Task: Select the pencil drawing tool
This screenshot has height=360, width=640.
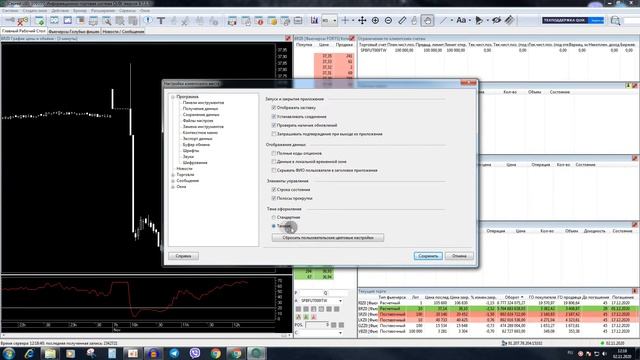Action: coord(402,20)
